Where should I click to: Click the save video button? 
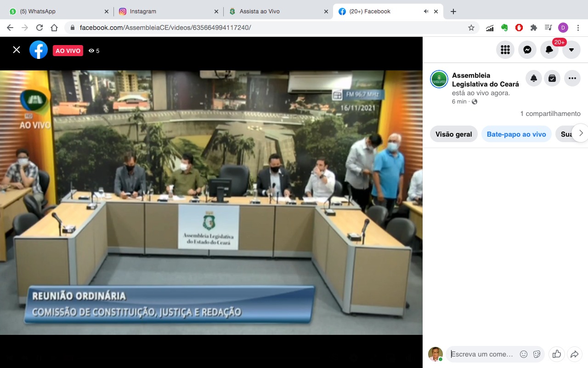coord(552,79)
